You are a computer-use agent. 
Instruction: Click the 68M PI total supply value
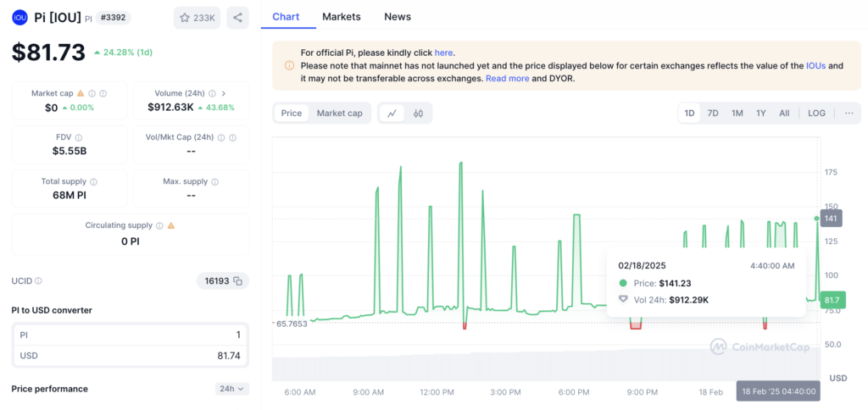(70, 195)
